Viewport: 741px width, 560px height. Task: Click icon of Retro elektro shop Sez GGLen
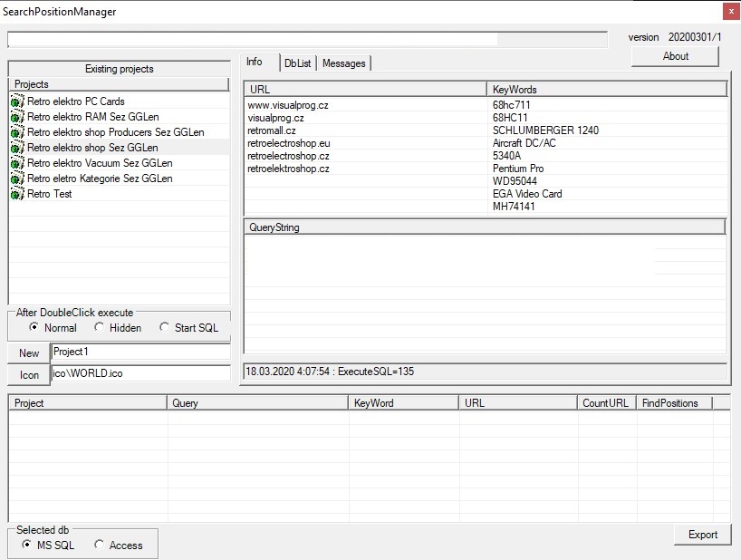(x=17, y=148)
